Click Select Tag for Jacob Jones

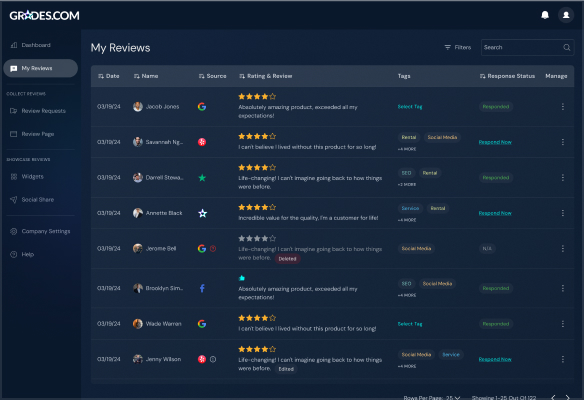[410, 107]
